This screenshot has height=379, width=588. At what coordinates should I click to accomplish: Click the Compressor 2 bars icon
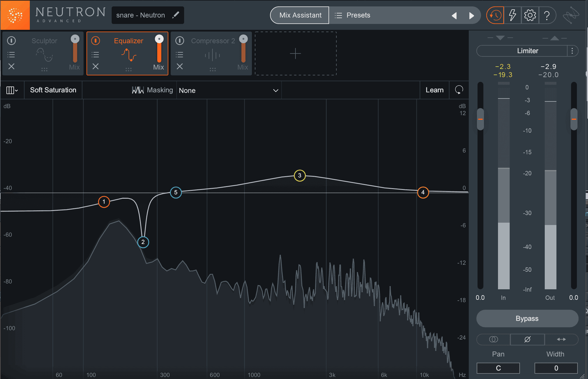pyautogui.click(x=212, y=55)
